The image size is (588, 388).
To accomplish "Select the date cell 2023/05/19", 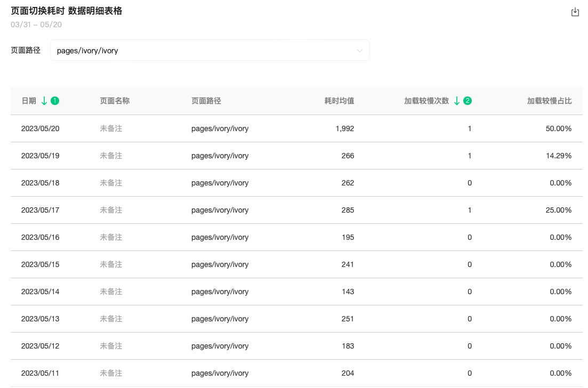I will 40,156.
